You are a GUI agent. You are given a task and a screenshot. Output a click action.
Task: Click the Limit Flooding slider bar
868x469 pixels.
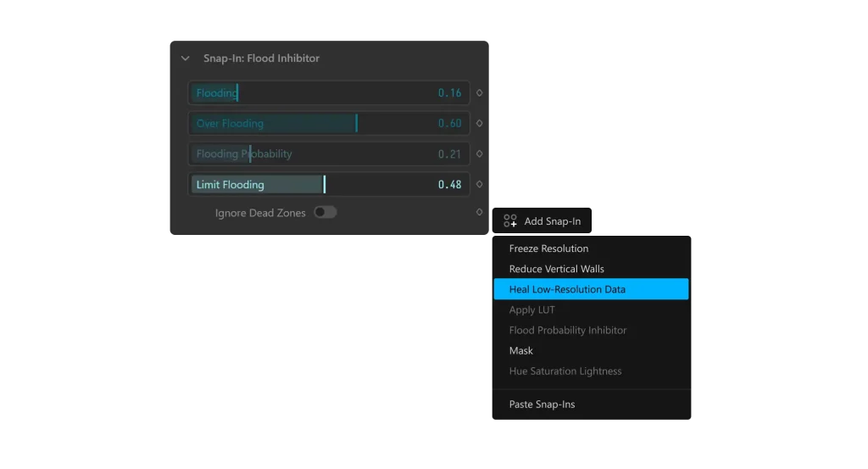328,185
